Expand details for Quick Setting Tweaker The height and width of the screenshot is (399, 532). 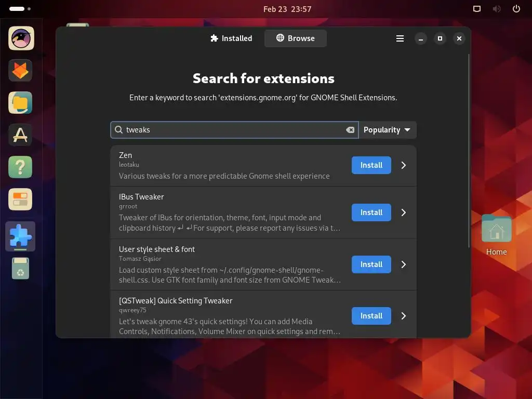tap(403, 316)
